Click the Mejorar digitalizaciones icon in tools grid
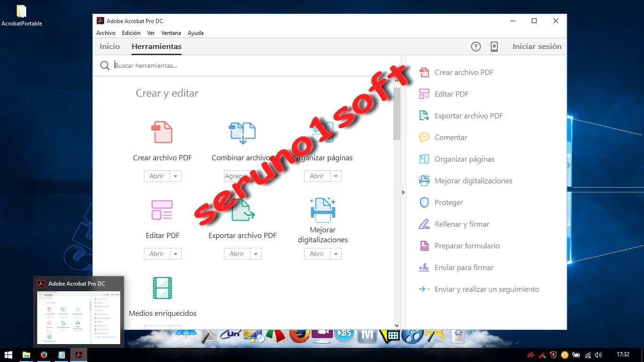The height and width of the screenshot is (362, 644). tap(323, 210)
